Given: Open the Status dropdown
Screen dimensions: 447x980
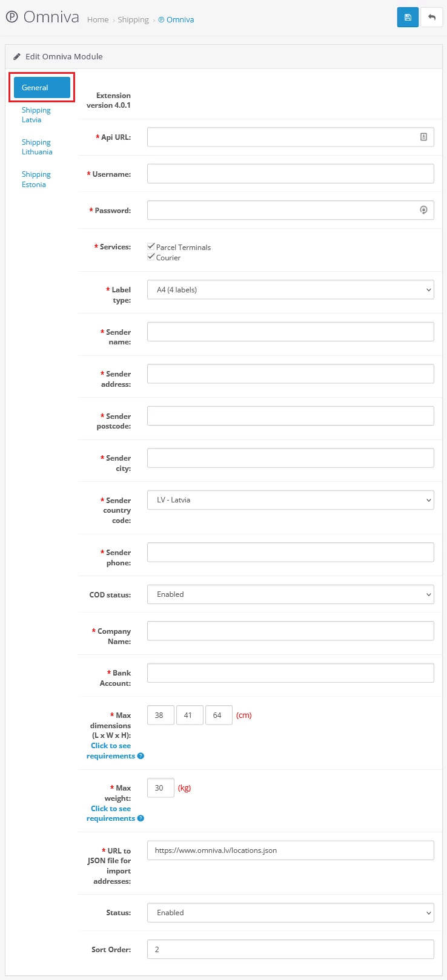Looking at the screenshot, I should pos(290,913).
